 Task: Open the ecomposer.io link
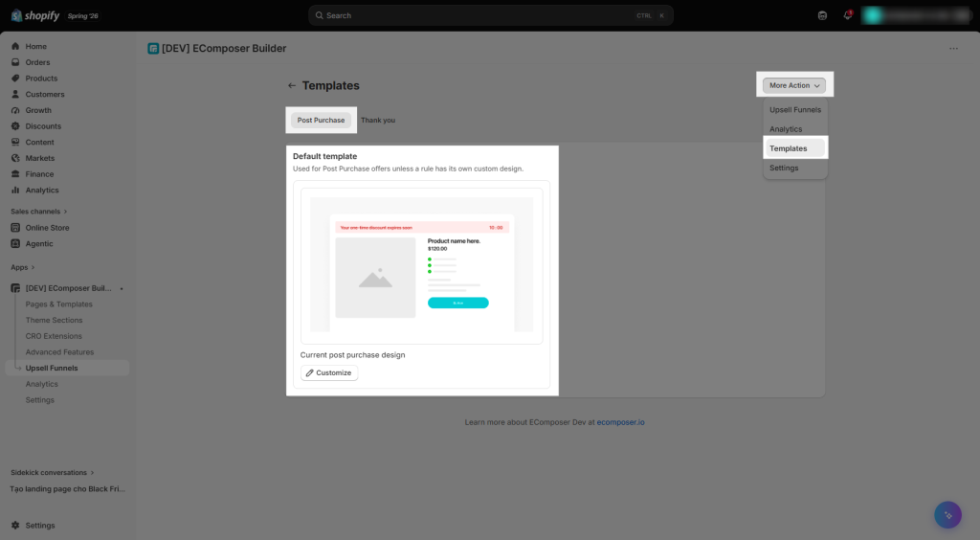(620, 422)
